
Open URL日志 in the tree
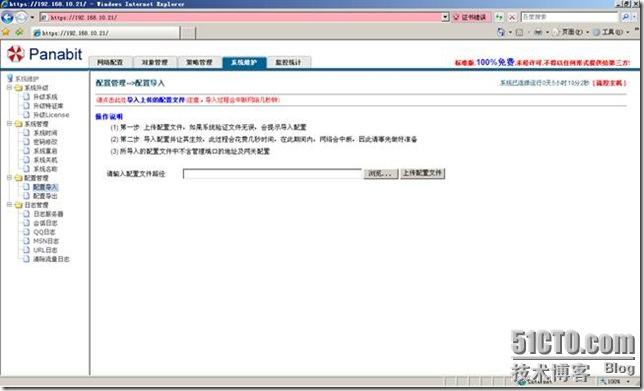(45, 250)
